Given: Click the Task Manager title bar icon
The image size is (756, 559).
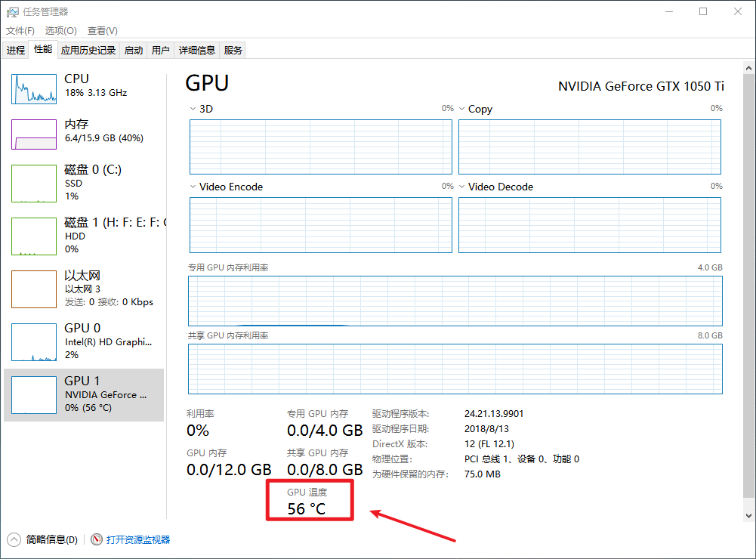Looking at the screenshot, I should 13,12.
